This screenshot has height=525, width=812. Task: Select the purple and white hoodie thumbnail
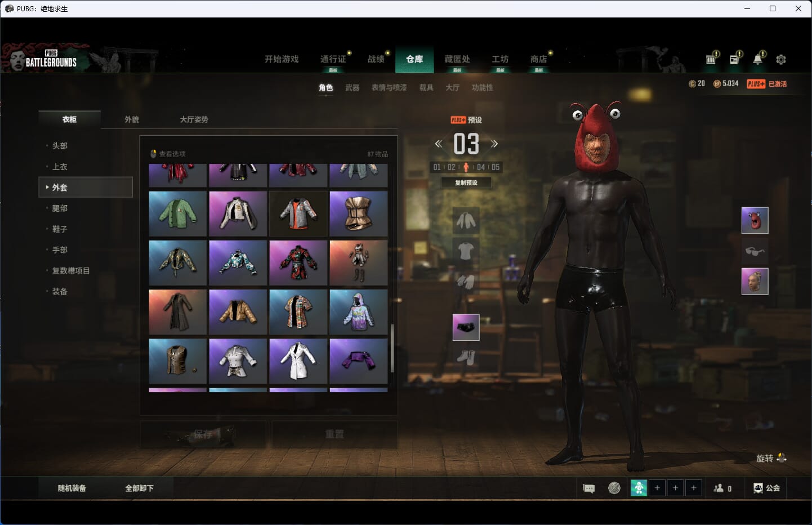pos(358,312)
